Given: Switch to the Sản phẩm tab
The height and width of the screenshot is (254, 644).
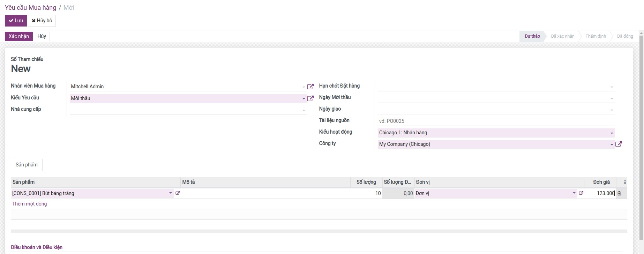Looking at the screenshot, I should 27,165.
